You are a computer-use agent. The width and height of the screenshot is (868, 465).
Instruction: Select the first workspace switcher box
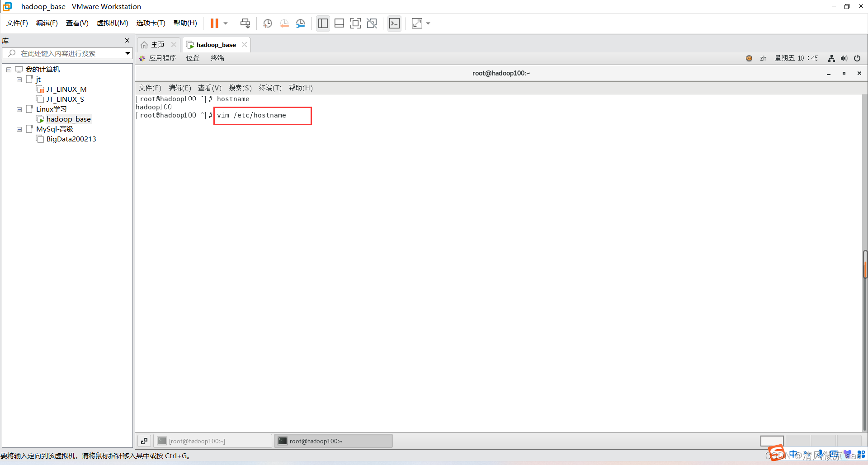pos(772,441)
